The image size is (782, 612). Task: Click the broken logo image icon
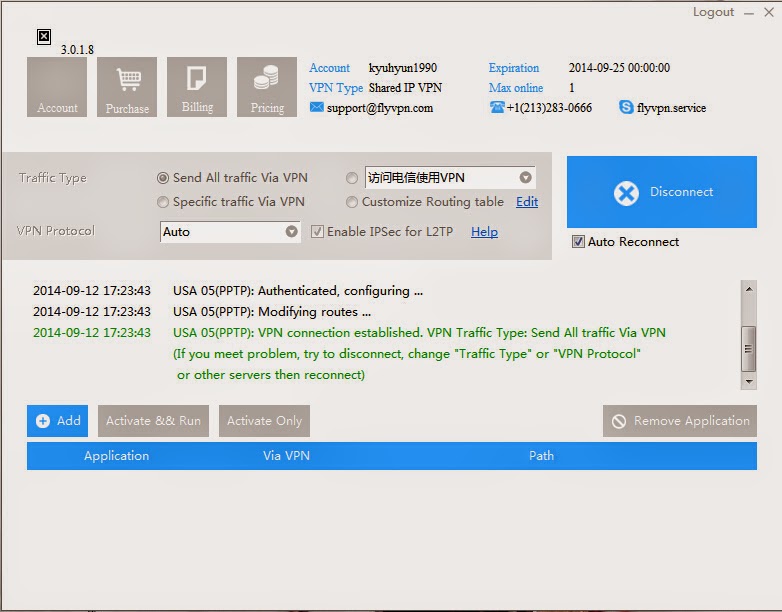(44, 36)
